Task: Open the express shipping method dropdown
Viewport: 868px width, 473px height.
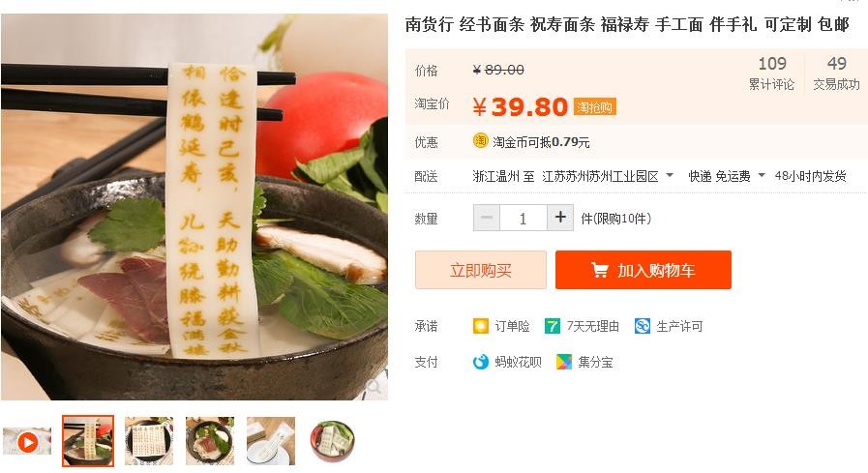Action: point(762,175)
